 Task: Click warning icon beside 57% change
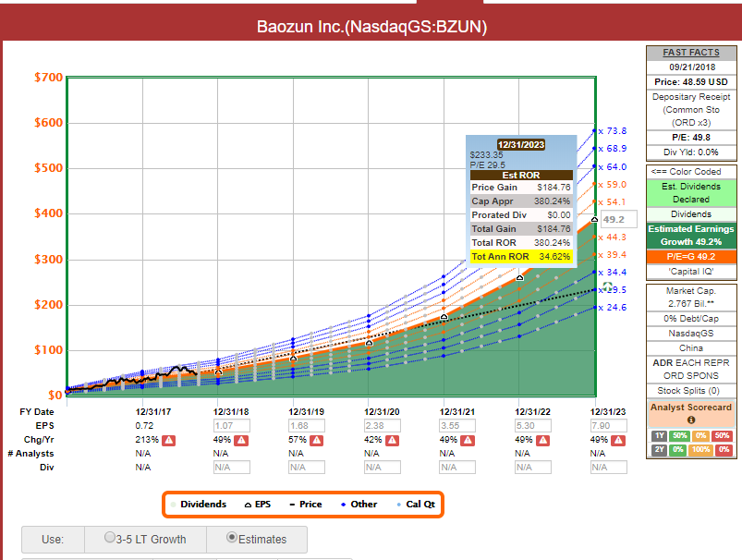coord(317,440)
